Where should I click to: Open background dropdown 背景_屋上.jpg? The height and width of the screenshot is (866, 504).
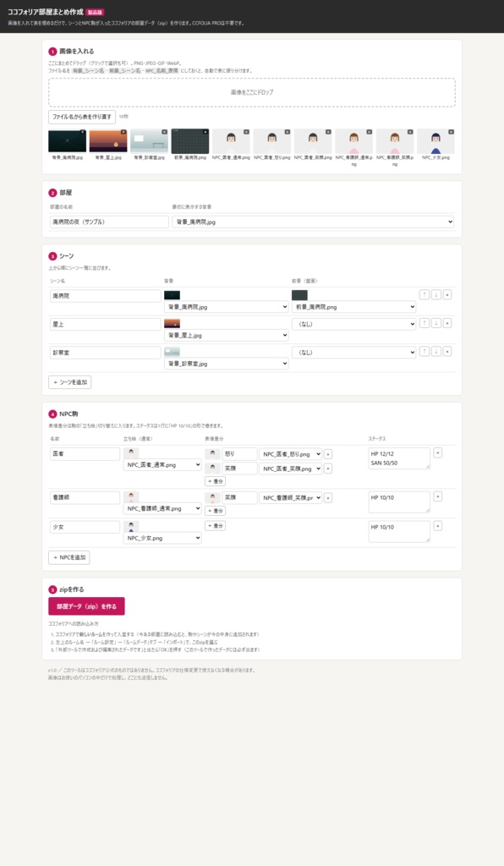[227, 335]
